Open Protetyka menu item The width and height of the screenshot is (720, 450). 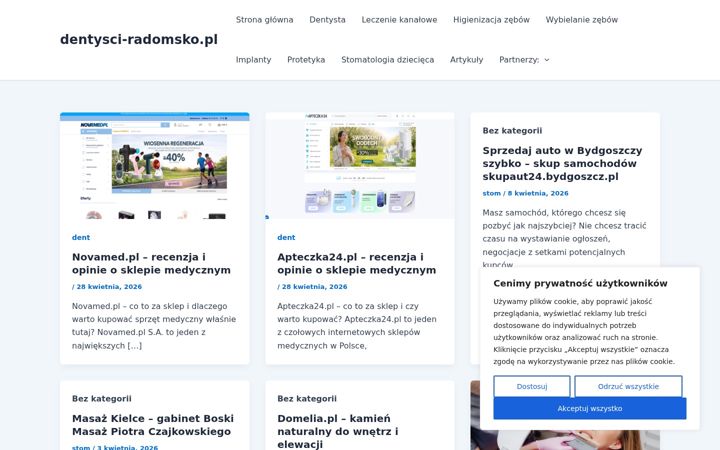306,60
